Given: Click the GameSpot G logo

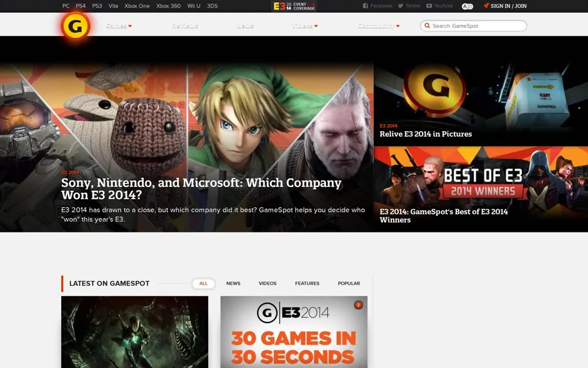Looking at the screenshot, I should point(75,26).
